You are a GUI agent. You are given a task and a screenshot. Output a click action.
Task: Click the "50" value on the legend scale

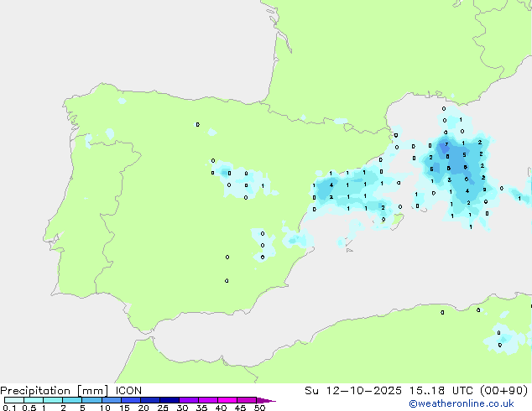coord(259,408)
